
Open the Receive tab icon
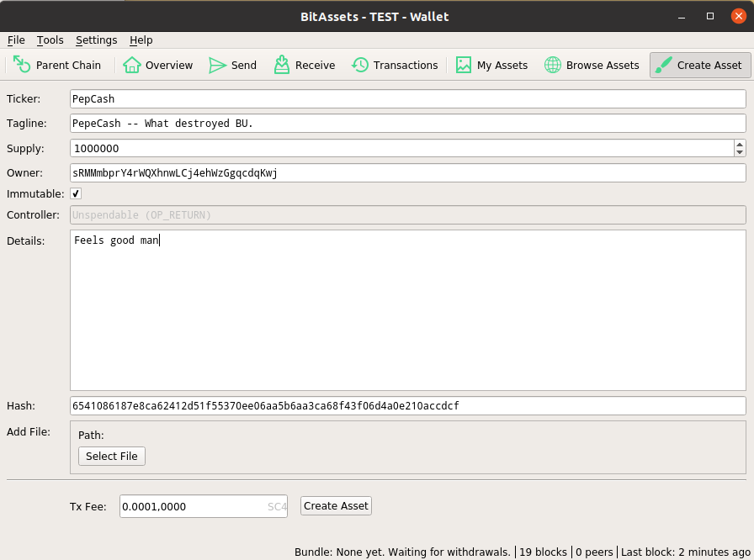pos(282,65)
